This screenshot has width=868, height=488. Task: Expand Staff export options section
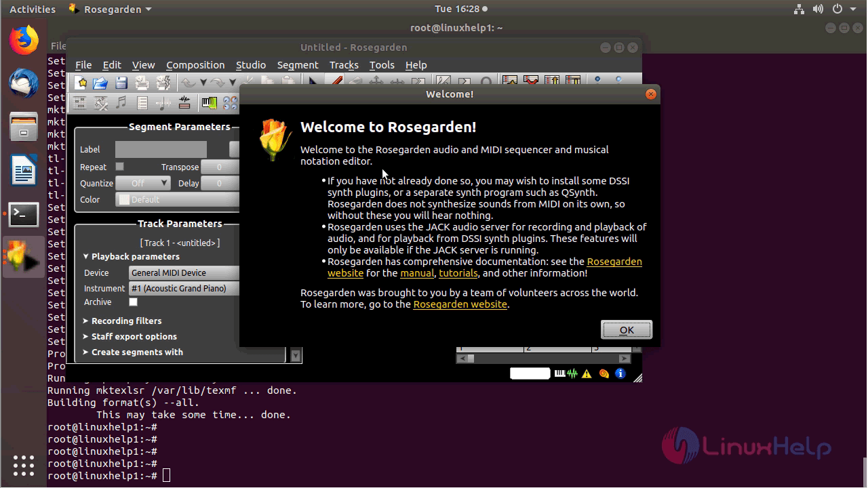(x=130, y=337)
